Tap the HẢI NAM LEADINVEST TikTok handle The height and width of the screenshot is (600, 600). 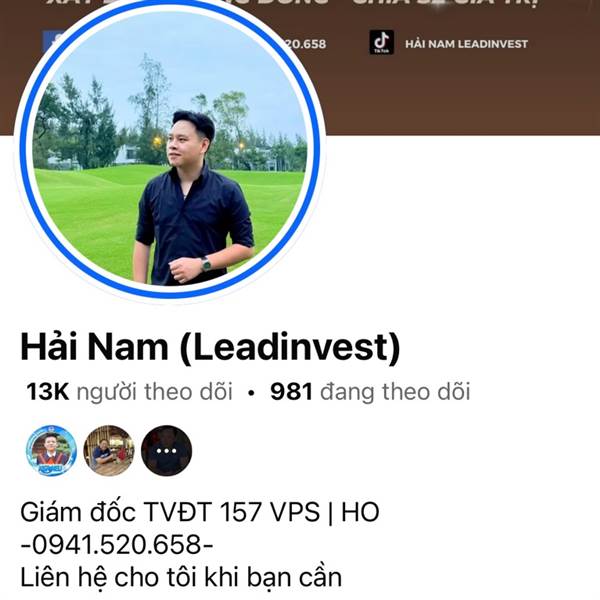pos(466,44)
